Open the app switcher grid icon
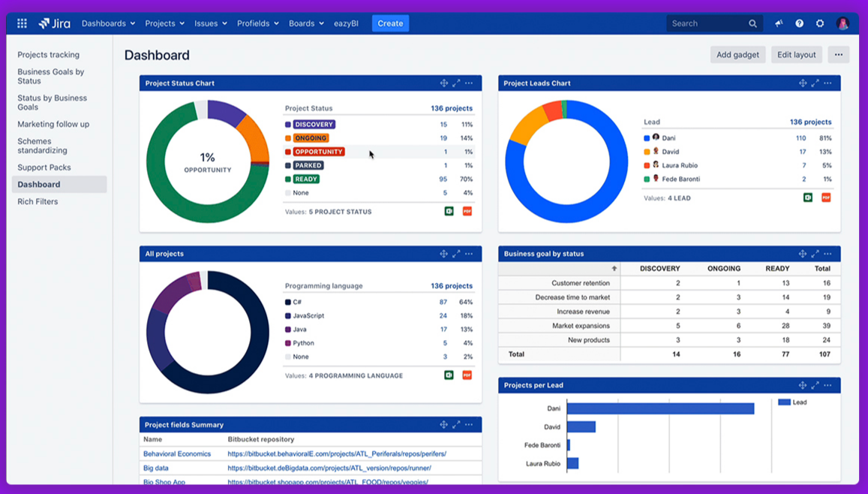Viewport: 868px width, 494px height. click(x=22, y=23)
